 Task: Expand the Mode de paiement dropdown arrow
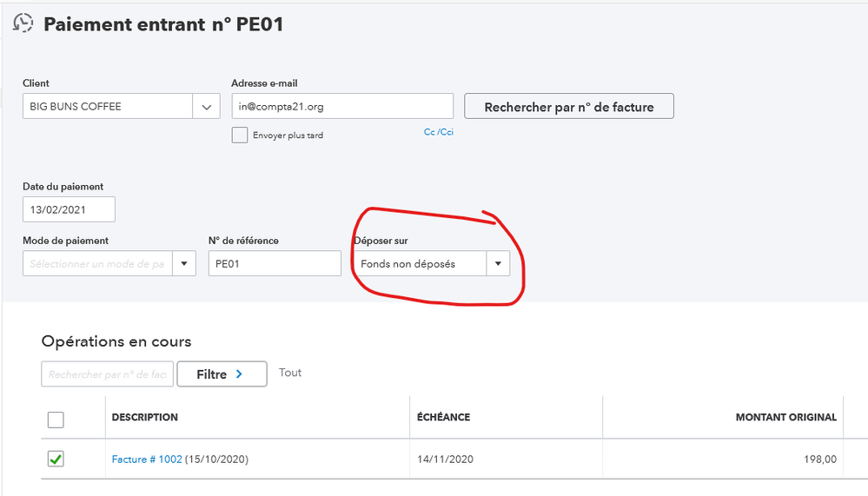(x=184, y=263)
